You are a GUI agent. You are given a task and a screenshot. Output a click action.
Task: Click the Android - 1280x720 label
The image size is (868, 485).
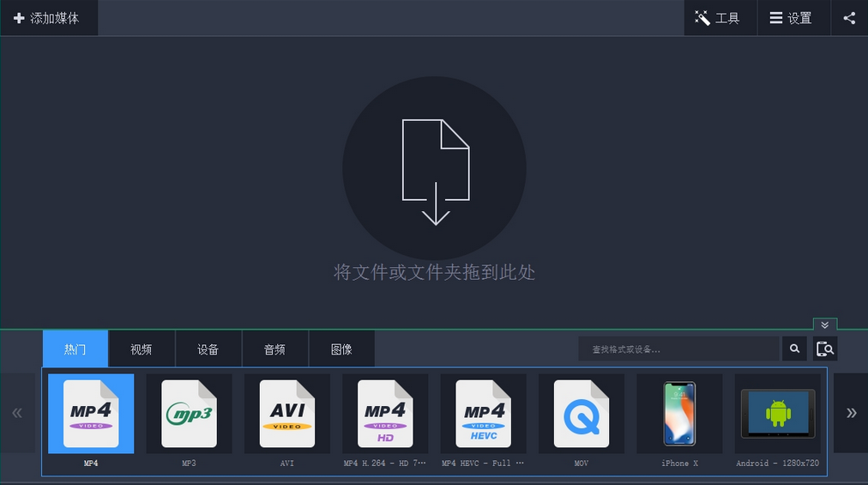777,463
